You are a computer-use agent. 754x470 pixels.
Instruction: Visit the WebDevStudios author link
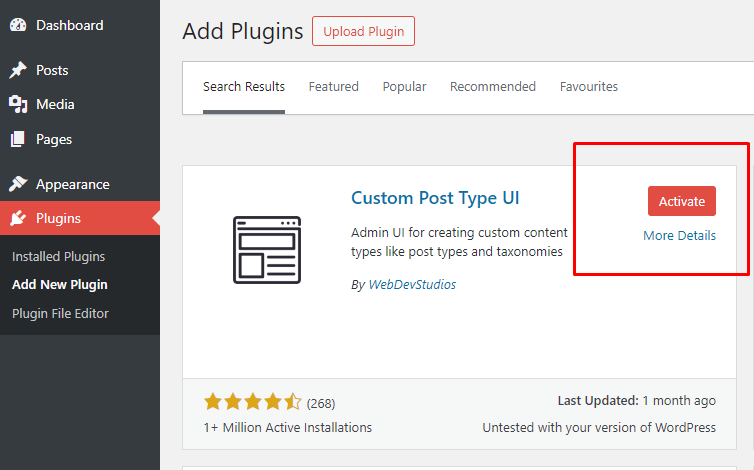point(412,285)
